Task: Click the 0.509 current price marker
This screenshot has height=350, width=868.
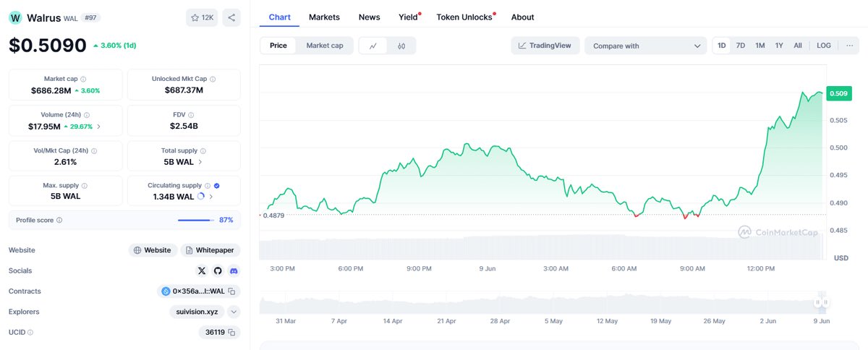Action: coord(838,93)
